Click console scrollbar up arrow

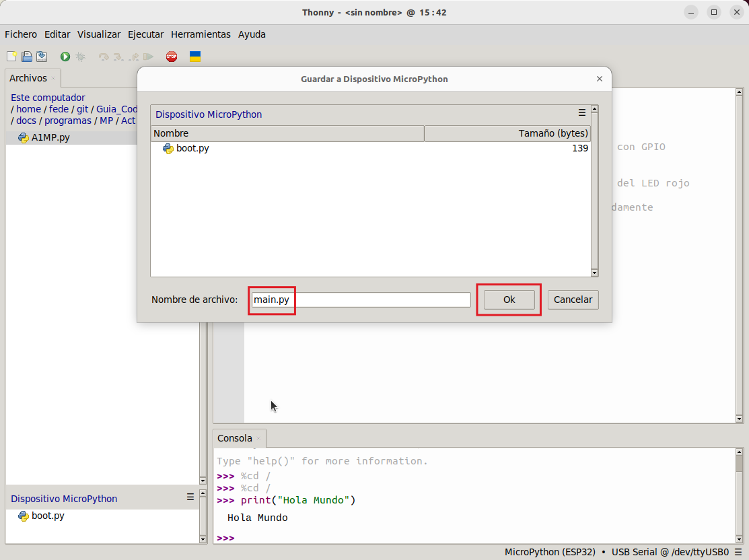pos(740,452)
